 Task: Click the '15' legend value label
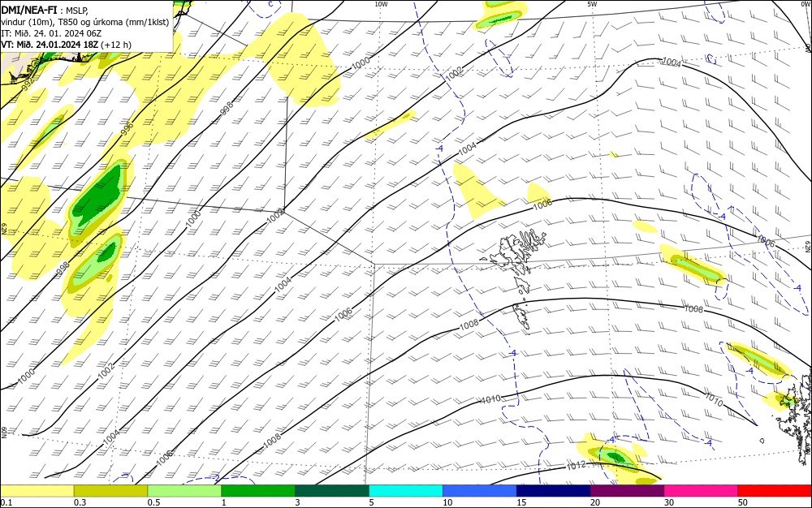point(521,502)
